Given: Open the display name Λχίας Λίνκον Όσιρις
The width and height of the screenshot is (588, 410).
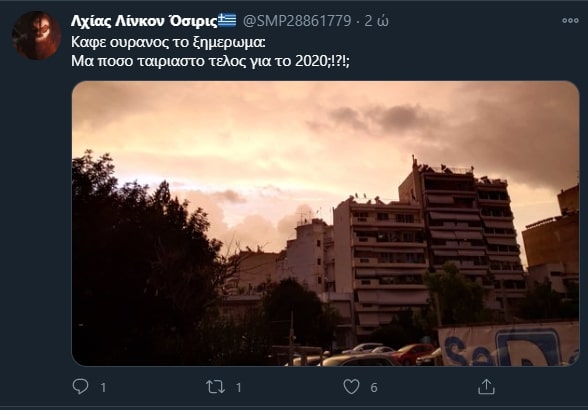Looking at the screenshot, I should click(x=144, y=21).
